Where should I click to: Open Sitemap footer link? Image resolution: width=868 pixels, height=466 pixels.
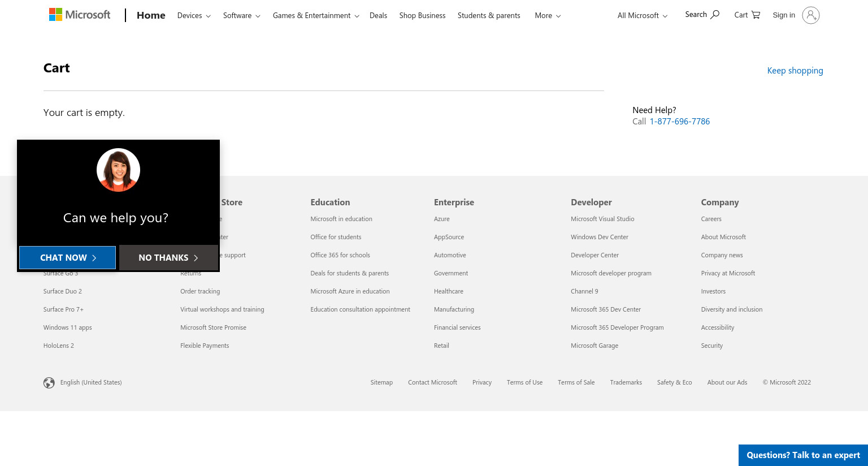tap(381, 382)
